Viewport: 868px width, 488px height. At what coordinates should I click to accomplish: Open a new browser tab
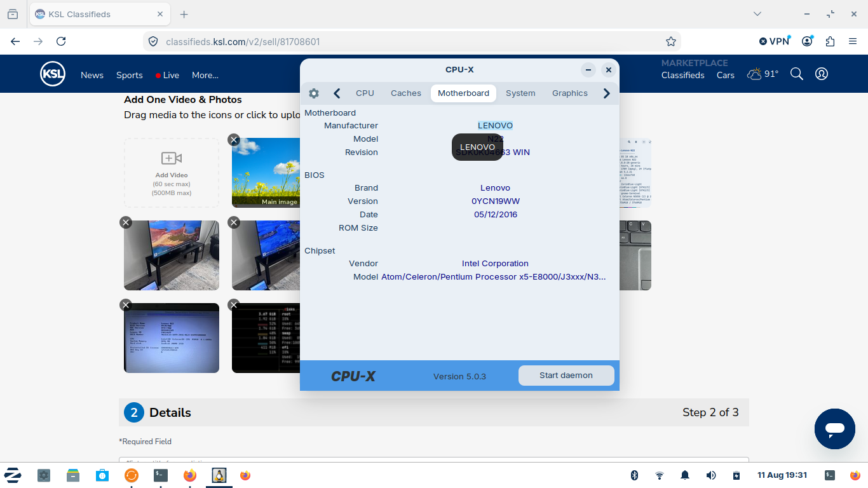pos(184,14)
